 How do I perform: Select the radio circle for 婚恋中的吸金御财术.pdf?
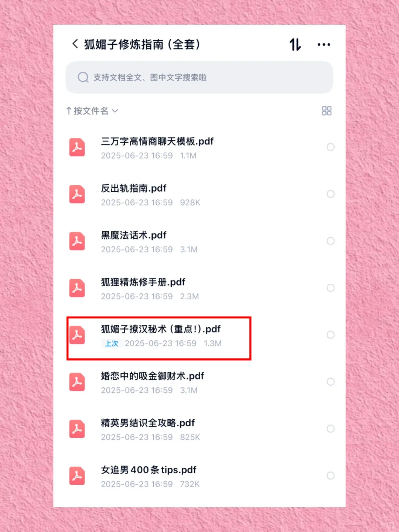(331, 382)
